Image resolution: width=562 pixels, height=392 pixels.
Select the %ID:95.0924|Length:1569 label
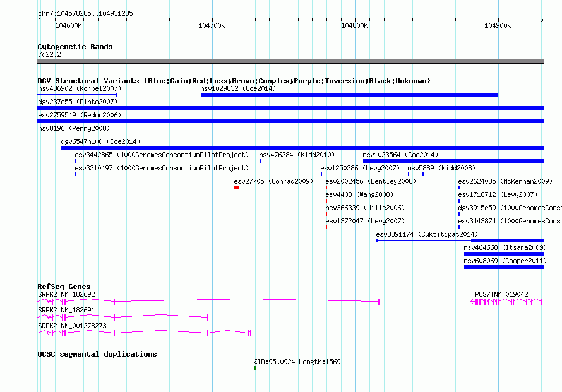point(297,362)
